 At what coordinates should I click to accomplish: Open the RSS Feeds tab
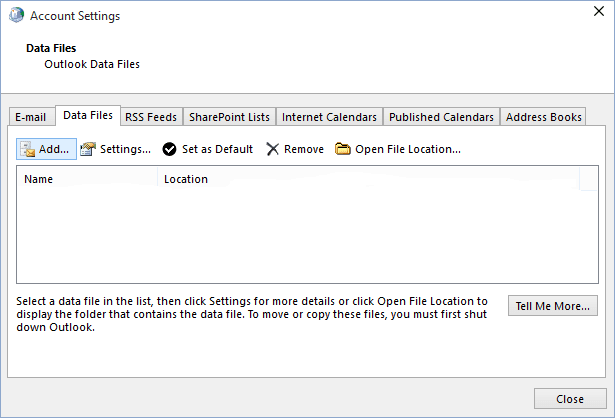(151, 117)
